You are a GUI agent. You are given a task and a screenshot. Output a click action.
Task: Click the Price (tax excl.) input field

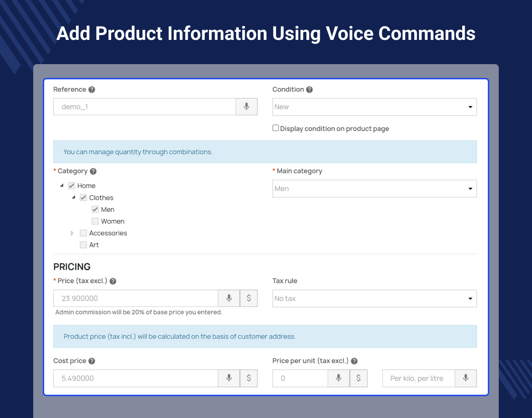(x=136, y=298)
